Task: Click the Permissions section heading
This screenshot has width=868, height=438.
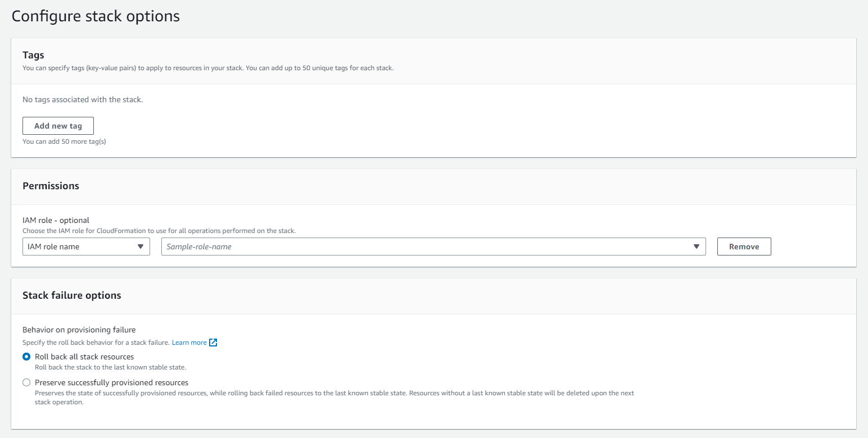Action: (51, 186)
